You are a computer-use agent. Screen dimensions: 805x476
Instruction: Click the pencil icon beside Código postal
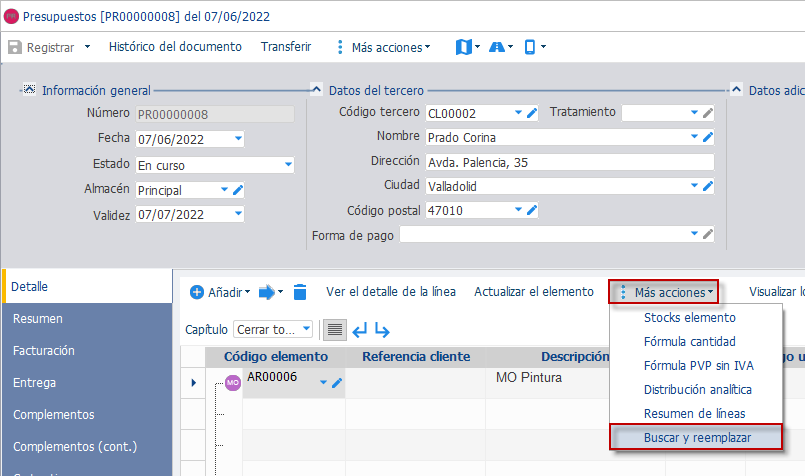tap(532, 210)
